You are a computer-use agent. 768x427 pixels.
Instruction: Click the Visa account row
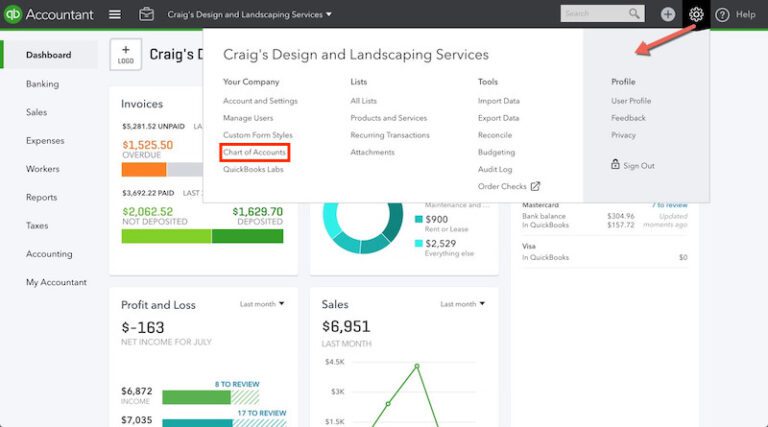coord(605,252)
